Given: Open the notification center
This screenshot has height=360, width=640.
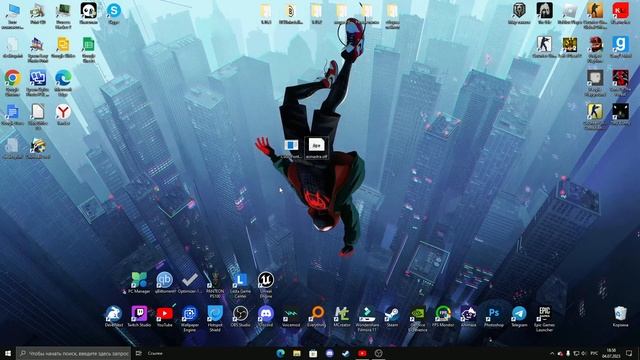Looking at the screenshot, I should click(x=629, y=353).
